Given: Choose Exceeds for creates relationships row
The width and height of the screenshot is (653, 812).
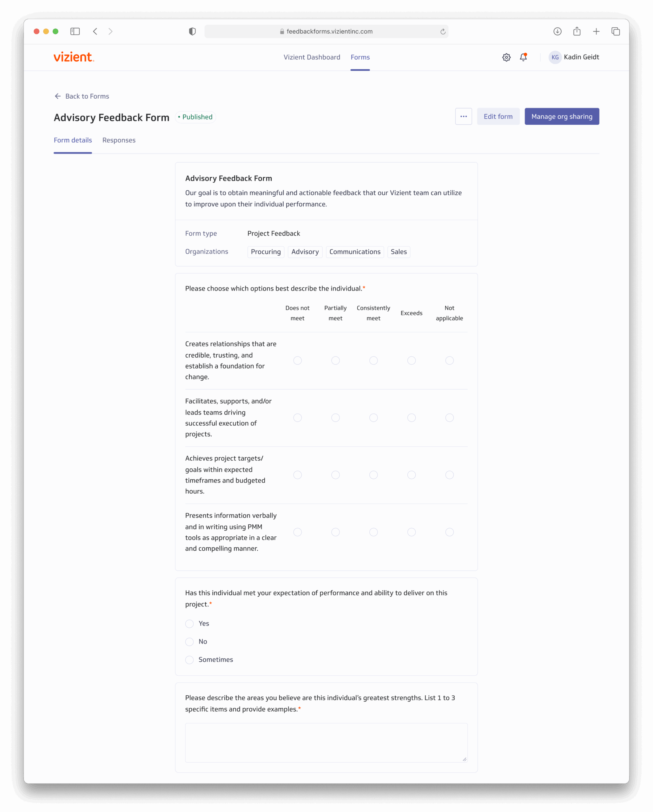Looking at the screenshot, I should (412, 360).
